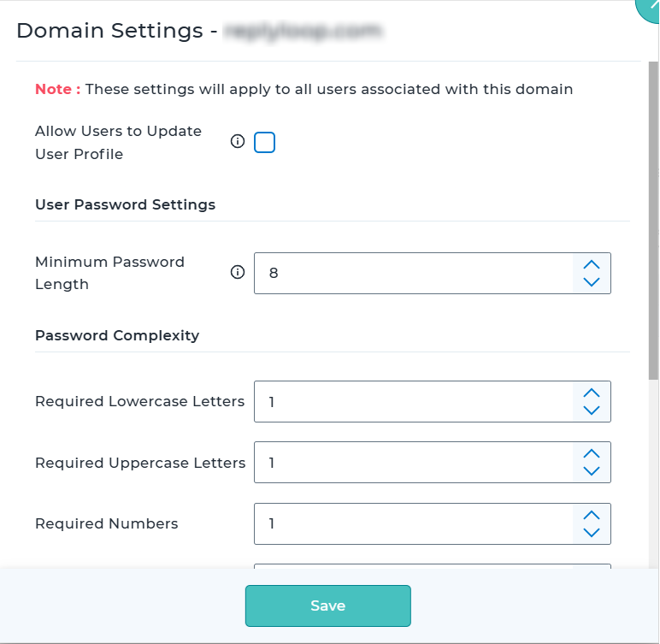Increase Required Uppercase Letters count
660x644 pixels.
(x=591, y=453)
